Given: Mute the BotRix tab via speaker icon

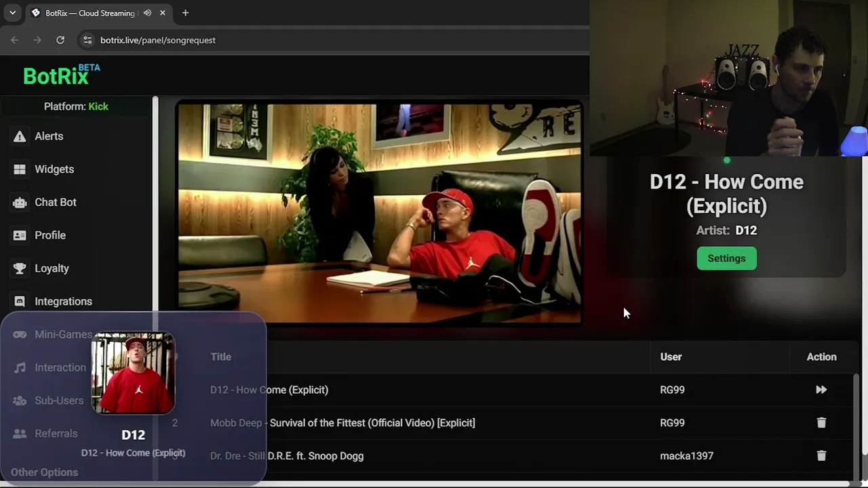Looking at the screenshot, I should [147, 13].
